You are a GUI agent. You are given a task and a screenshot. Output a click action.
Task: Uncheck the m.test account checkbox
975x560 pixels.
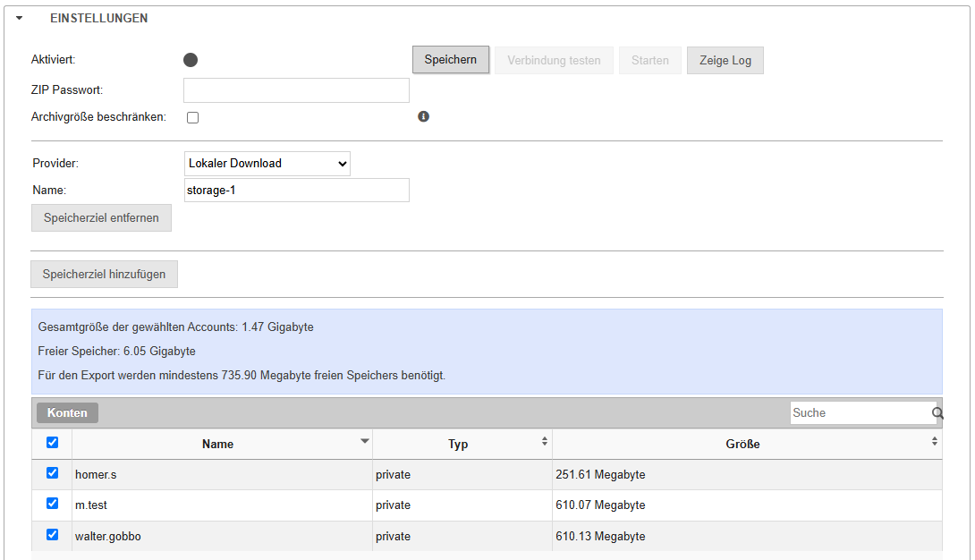coord(52,504)
